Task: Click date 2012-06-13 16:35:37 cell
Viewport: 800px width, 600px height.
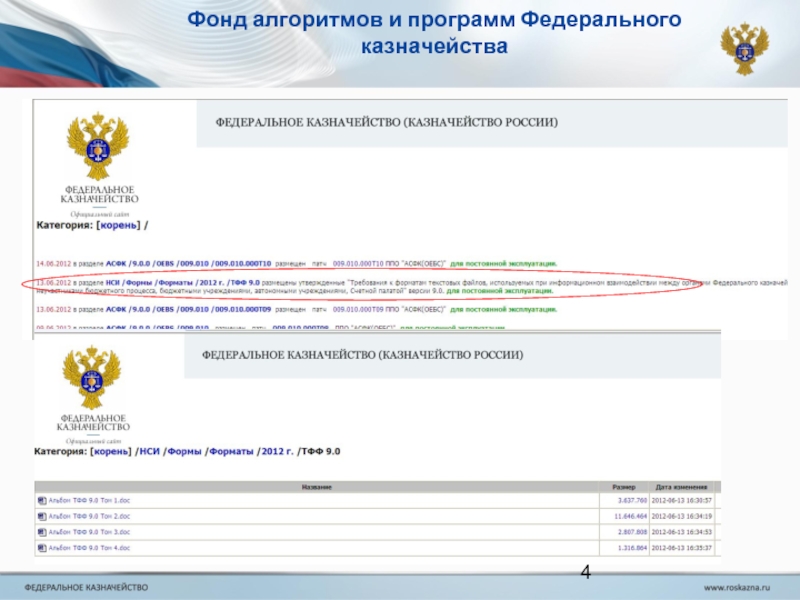Action: [682, 548]
